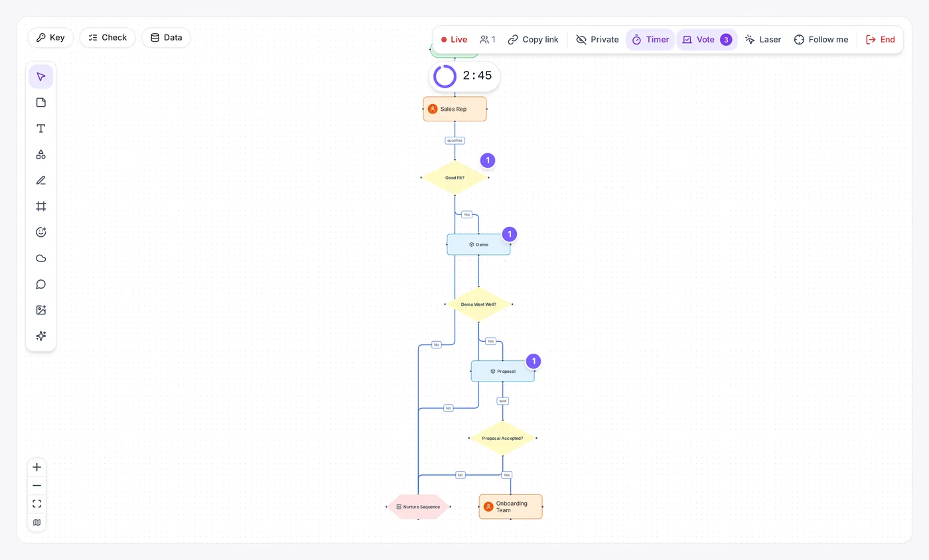
Task: Open the Check panel
Action: pyautogui.click(x=107, y=38)
